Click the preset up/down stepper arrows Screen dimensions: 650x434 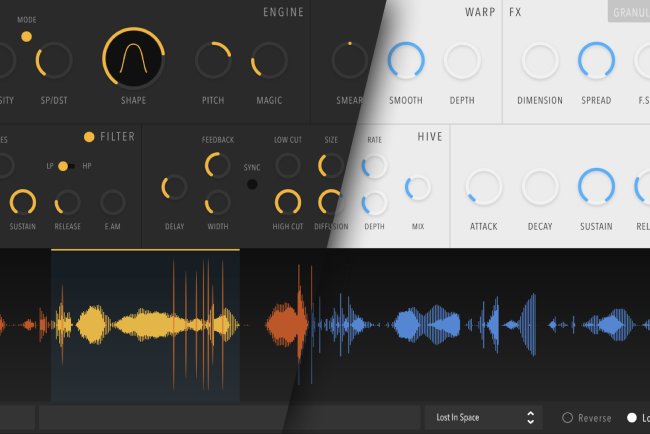[x=530, y=417]
